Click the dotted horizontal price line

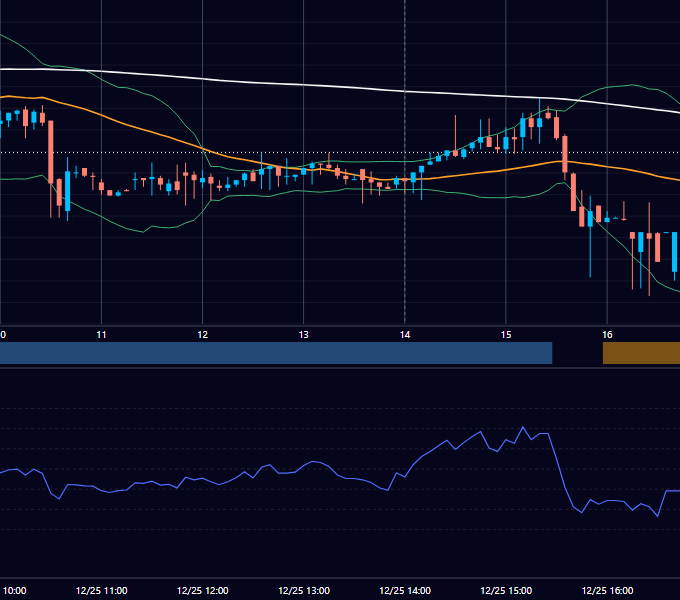pyautogui.click(x=340, y=153)
